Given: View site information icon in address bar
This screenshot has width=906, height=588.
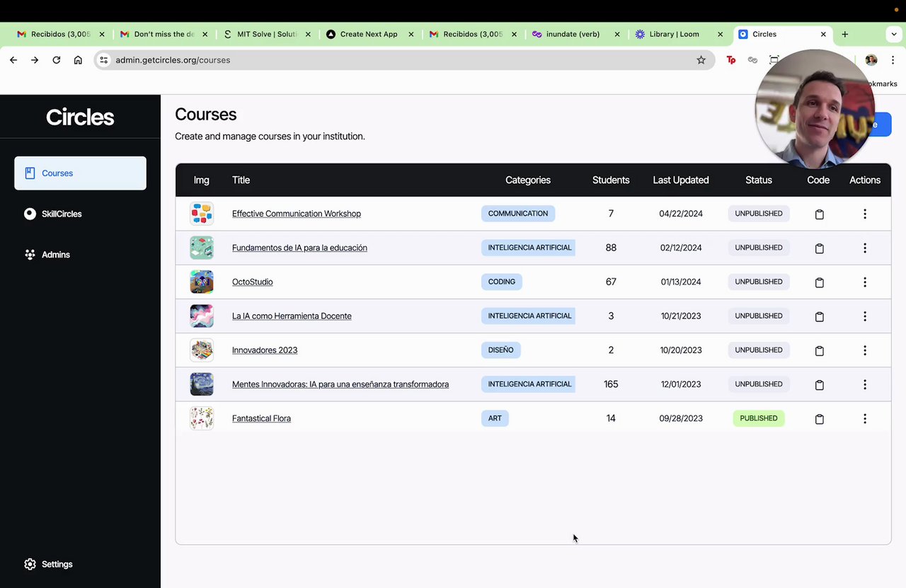Looking at the screenshot, I should tap(104, 60).
